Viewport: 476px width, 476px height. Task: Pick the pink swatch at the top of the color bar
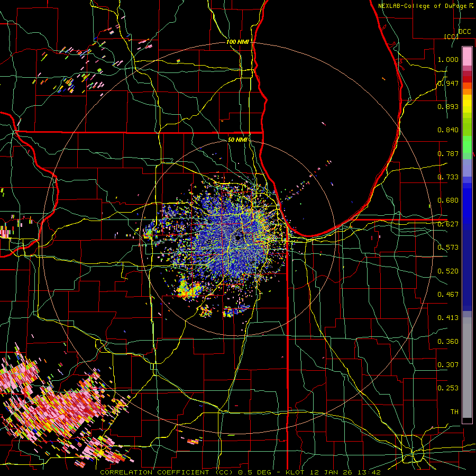tap(467, 56)
